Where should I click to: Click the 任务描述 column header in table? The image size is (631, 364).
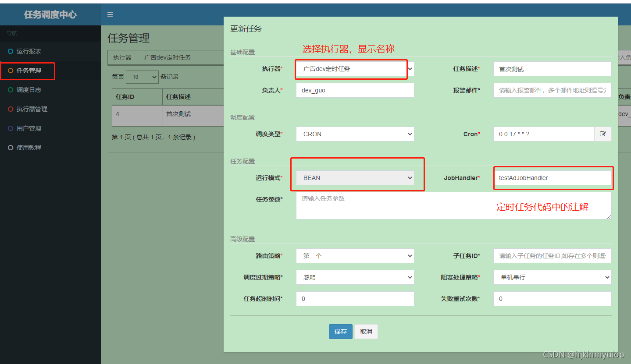tap(193, 97)
